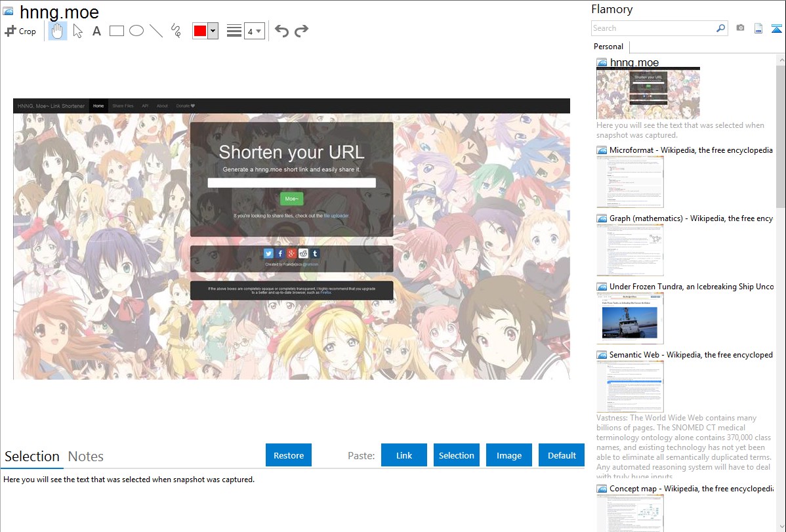Click the red color swatch
The height and width of the screenshot is (532, 786).
coord(200,31)
